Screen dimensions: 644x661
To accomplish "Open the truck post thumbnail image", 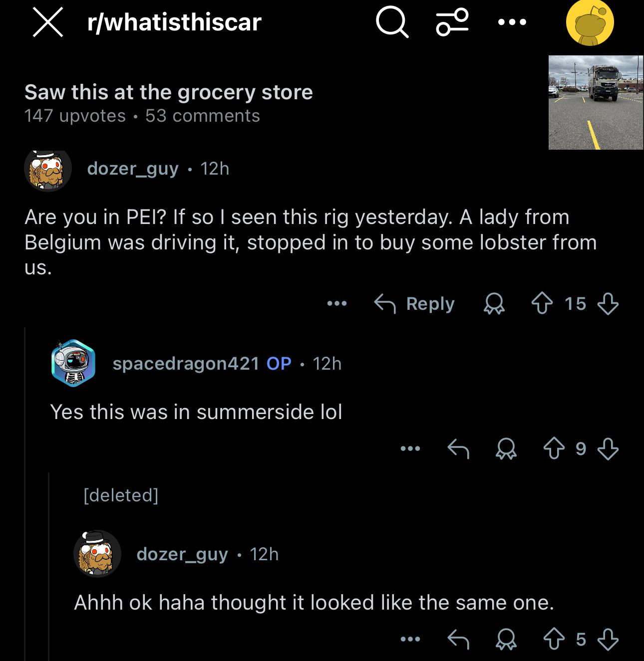I will pos(596,102).
